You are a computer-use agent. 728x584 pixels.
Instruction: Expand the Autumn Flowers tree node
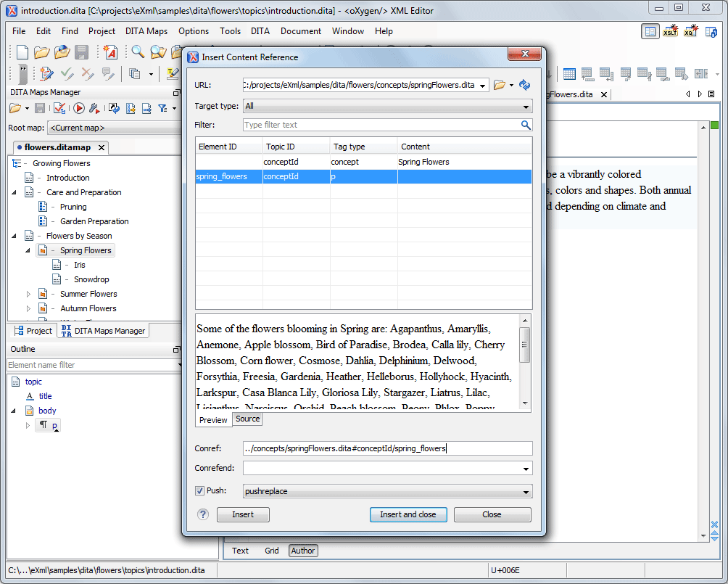28,308
